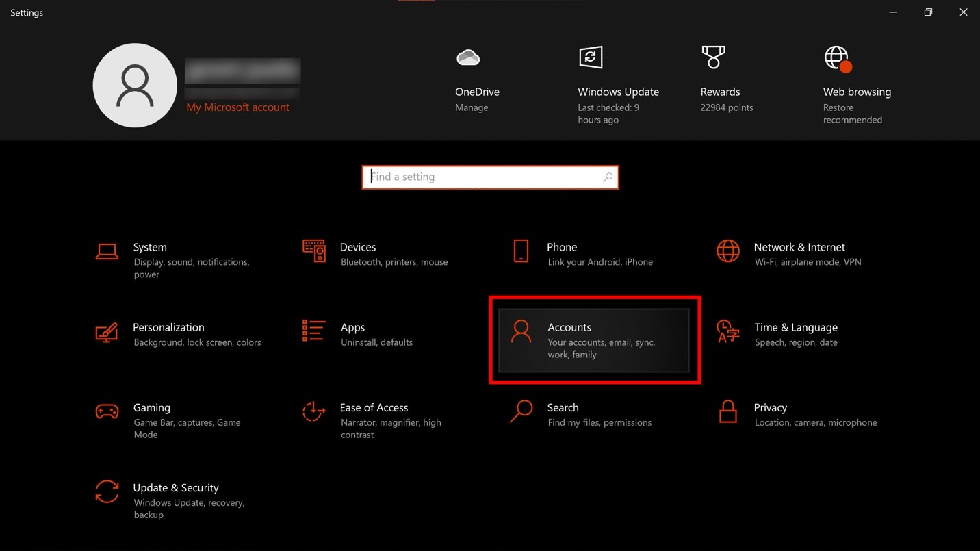Open the Devices settings title
980x551 pixels.
[358, 247]
